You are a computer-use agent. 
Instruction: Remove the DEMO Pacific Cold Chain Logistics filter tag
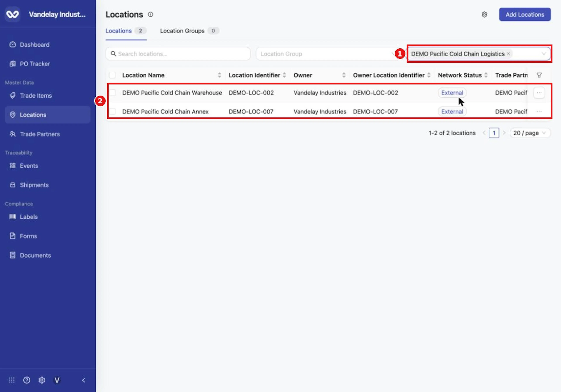pyautogui.click(x=508, y=54)
